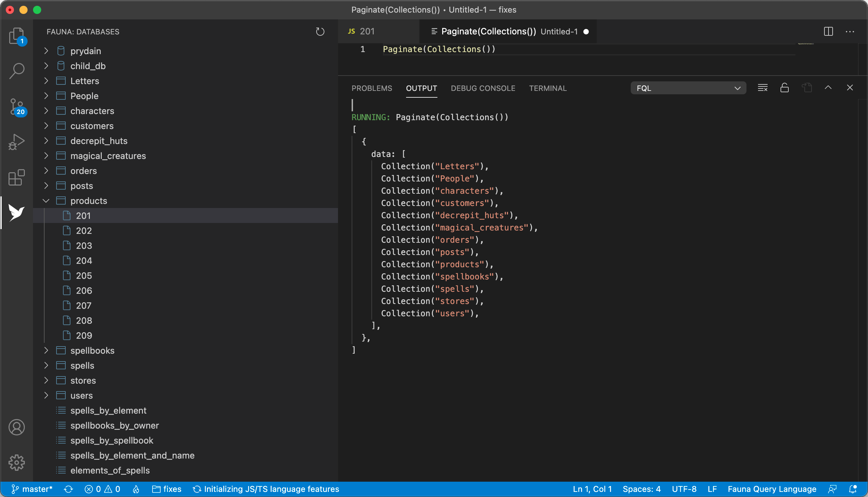868x497 pixels.
Task: Expand the magical_creatures collection
Action: click(46, 156)
